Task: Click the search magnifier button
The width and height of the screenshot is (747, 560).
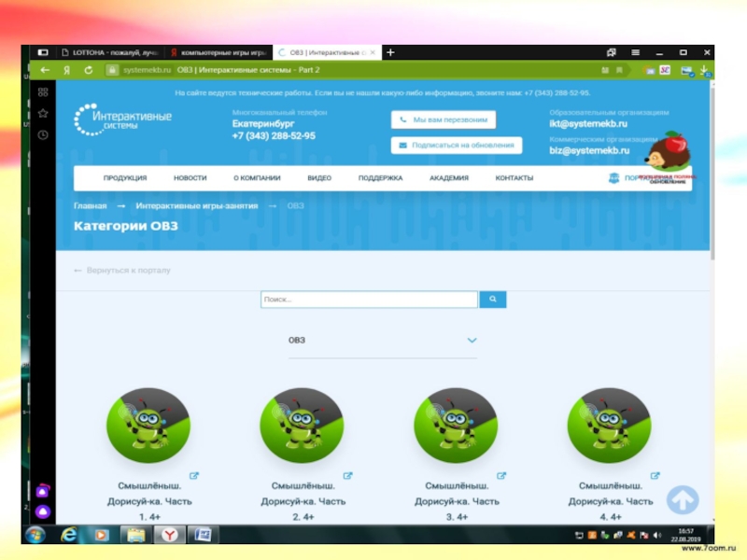Action: (493, 299)
